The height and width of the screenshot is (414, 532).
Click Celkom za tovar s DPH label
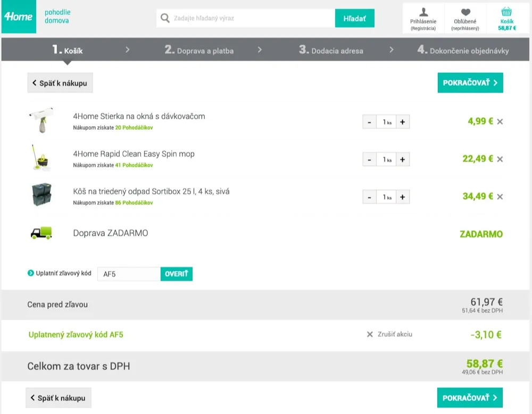(79, 367)
